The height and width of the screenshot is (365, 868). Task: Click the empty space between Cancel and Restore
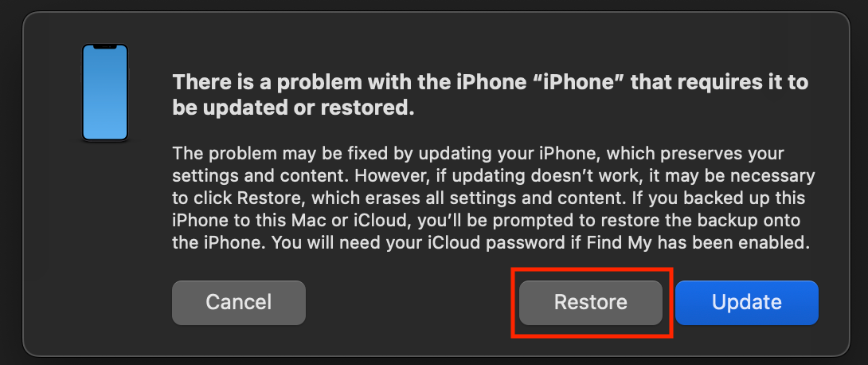pyautogui.click(x=408, y=302)
